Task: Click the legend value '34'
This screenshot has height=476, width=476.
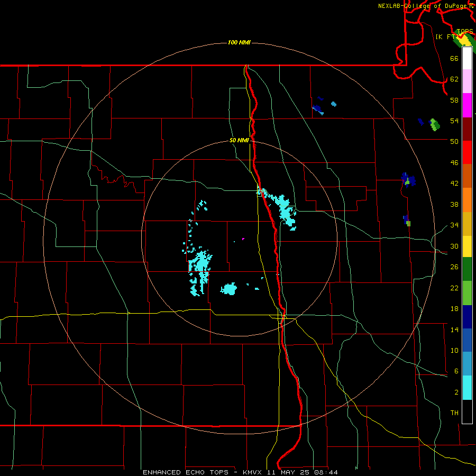Action: tap(454, 225)
